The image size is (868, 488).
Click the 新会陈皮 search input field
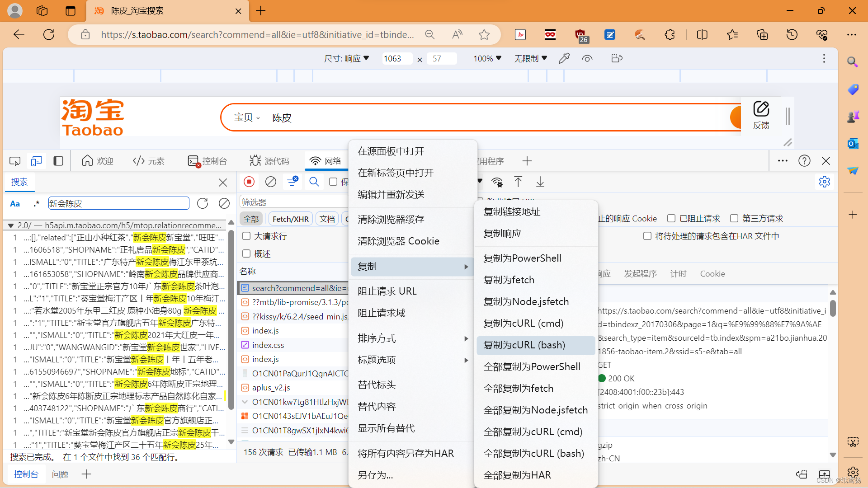click(118, 203)
